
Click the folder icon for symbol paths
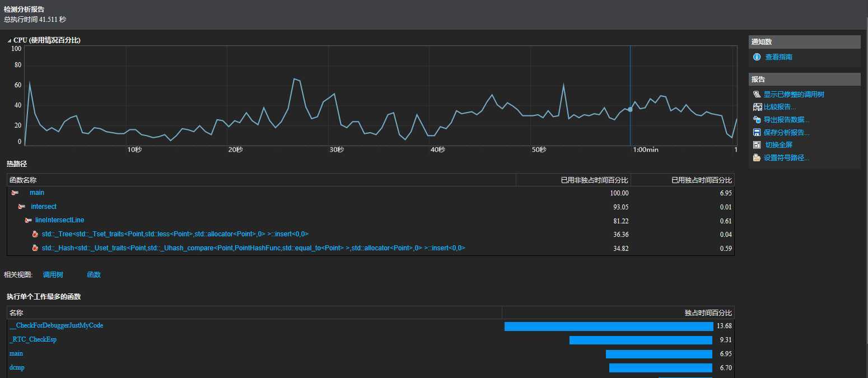(x=757, y=158)
